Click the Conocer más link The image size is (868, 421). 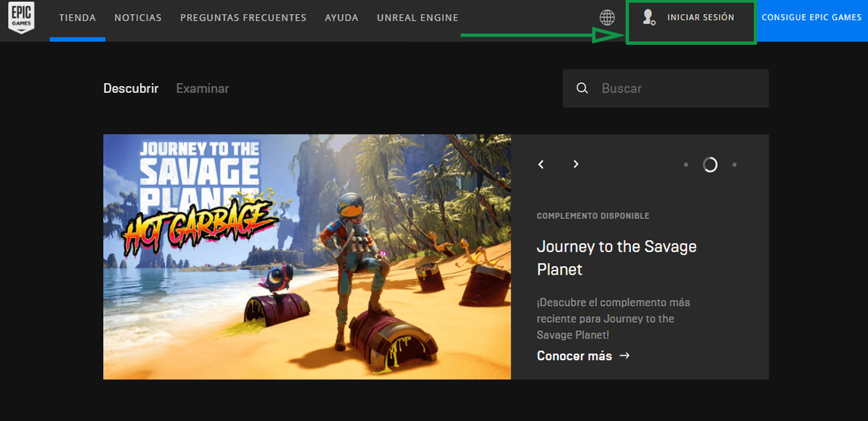tap(583, 356)
